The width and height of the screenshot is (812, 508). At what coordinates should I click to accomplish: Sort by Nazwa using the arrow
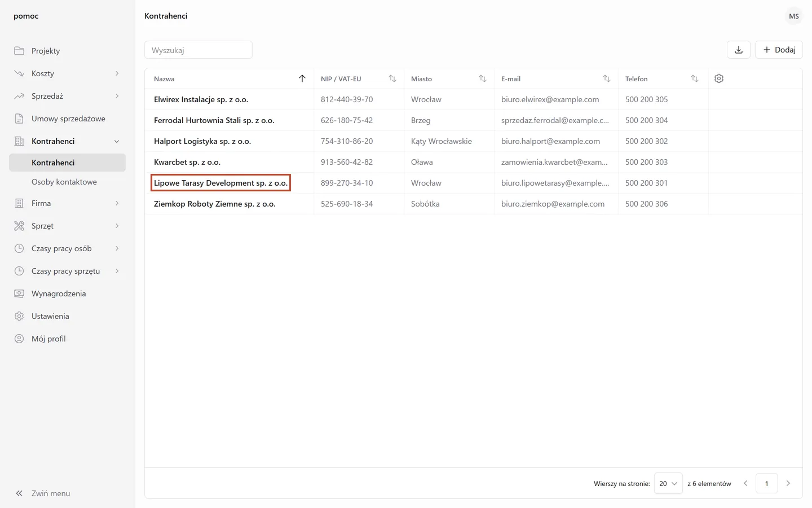click(302, 78)
